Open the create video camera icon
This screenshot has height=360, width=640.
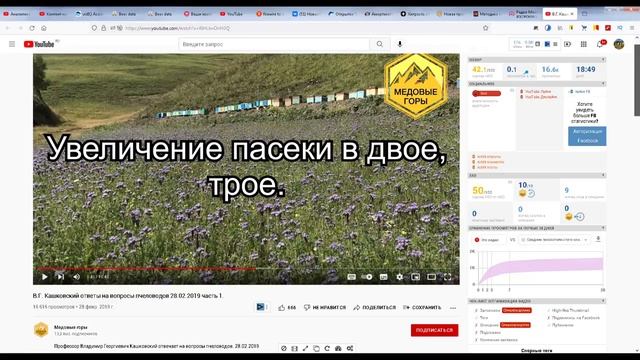click(567, 44)
